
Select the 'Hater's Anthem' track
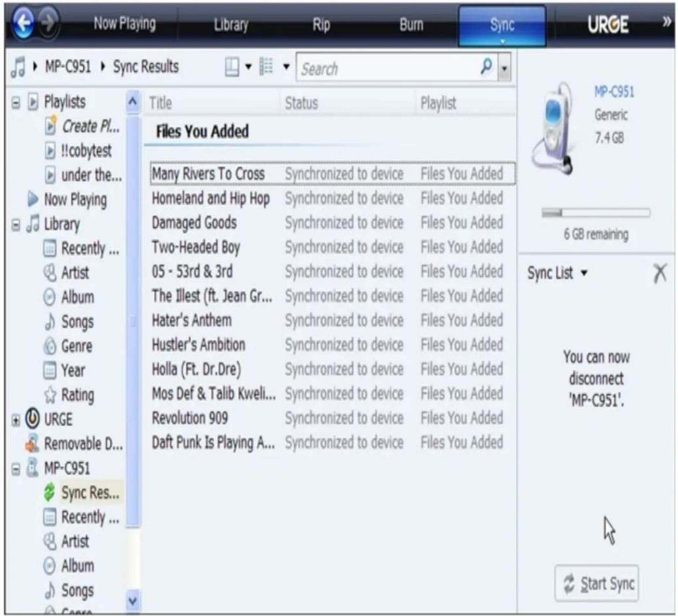click(x=192, y=320)
